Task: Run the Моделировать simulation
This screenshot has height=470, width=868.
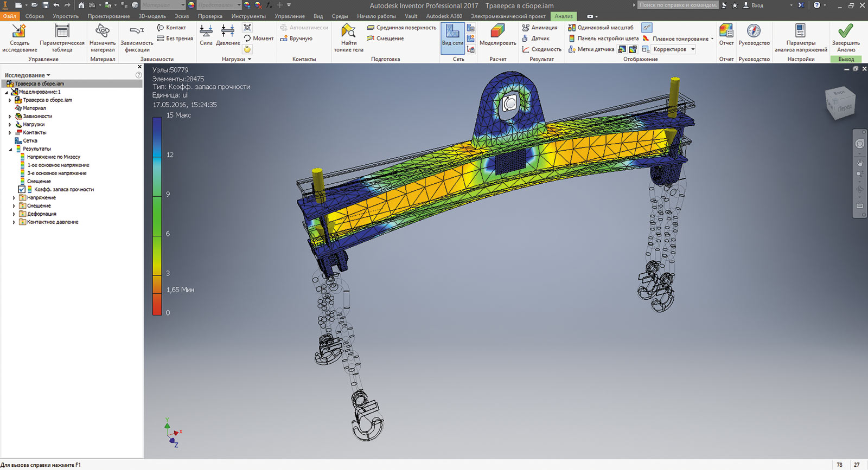Action: 498,35
